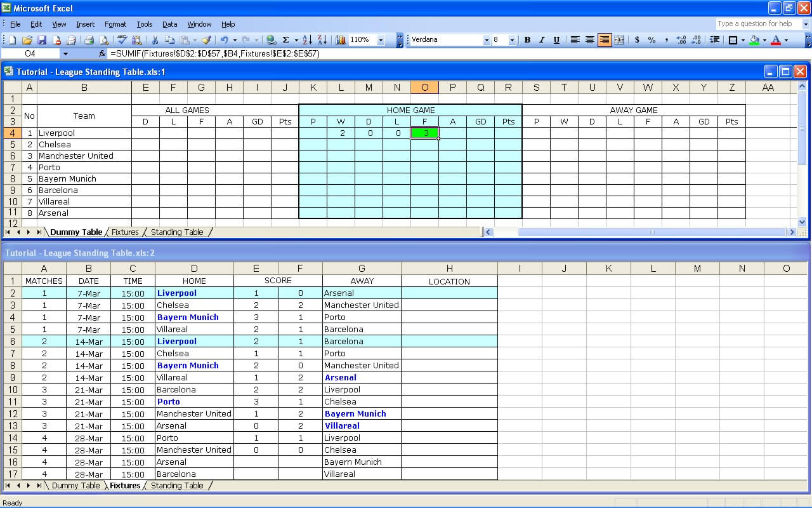Switch to Standing Table tab in the top window
The width and height of the screenshot is (812, 508).
tap(177, 232)
